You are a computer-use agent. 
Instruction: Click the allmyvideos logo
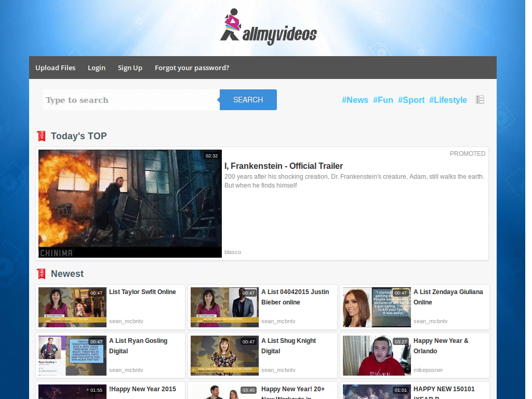268,26
